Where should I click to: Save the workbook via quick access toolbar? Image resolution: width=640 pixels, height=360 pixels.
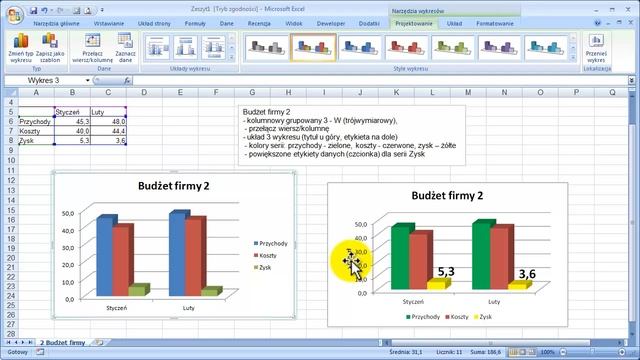click(x=33, y=10)
